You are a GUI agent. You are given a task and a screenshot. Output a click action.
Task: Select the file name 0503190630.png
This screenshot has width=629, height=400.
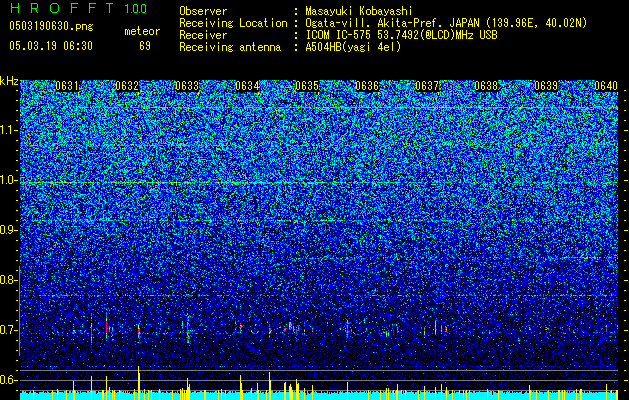pyautogui.click(x=51, y=26)
